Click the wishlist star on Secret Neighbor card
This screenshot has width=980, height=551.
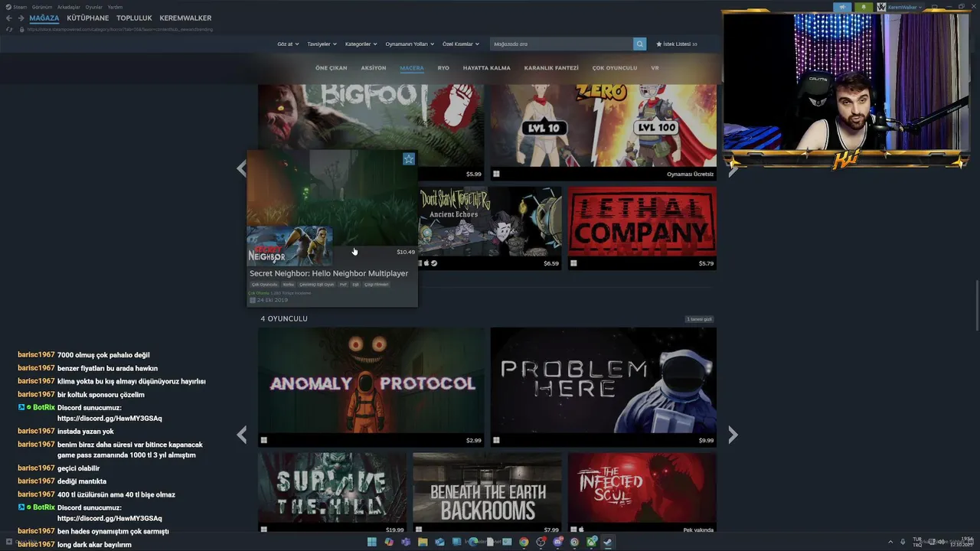point(409,159)
